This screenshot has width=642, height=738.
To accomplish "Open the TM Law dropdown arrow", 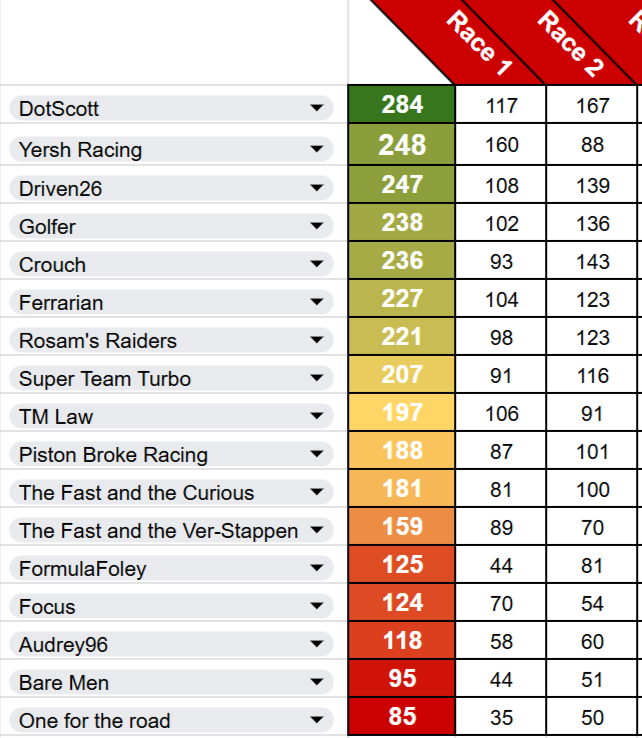I will pyautogui.click(x=317, y=416).
